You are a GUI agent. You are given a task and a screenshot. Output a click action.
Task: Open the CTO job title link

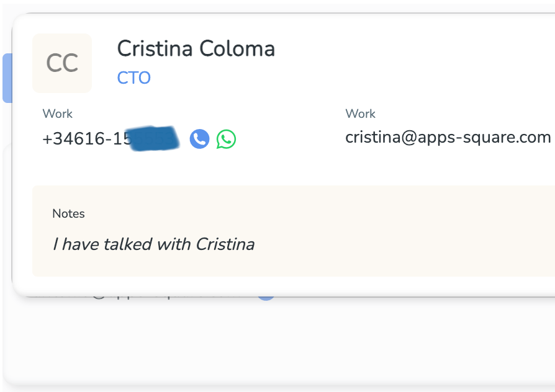[134, 78]
